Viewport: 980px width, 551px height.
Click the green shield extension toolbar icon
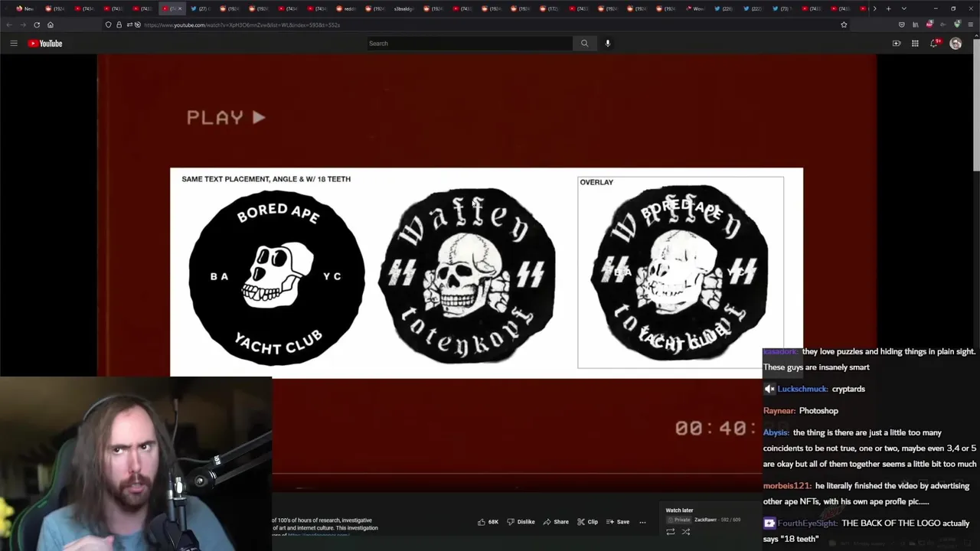[x=957, y=24]
